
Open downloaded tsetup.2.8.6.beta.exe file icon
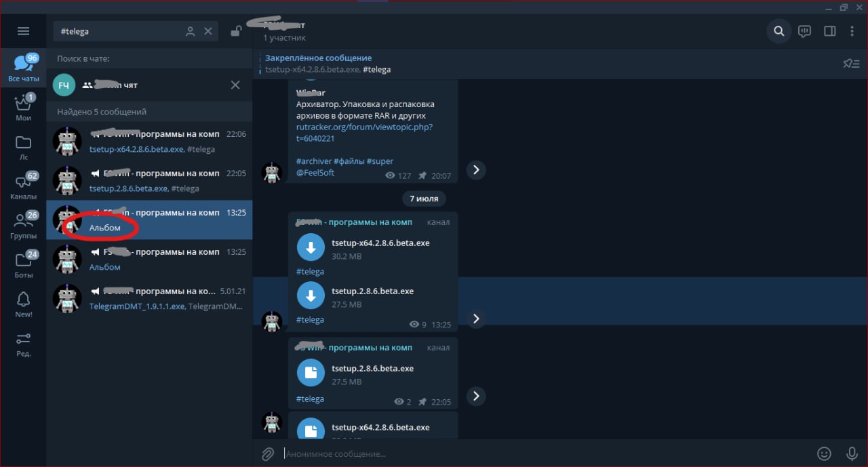pos(311,374)
